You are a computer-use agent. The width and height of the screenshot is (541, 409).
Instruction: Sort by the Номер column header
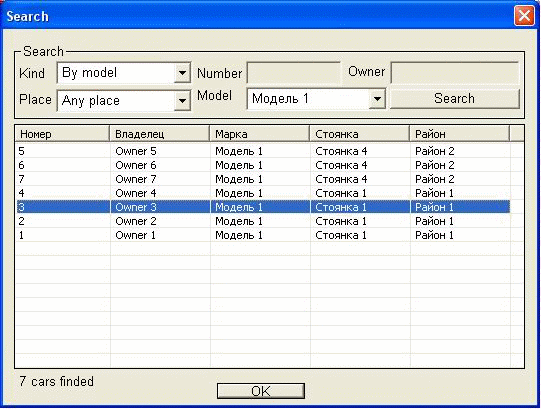(x=62, y=134)
